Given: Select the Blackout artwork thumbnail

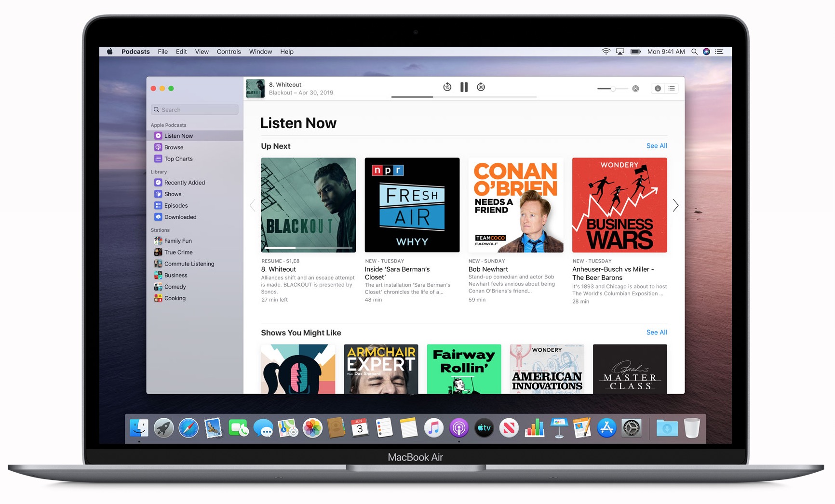Looking at the screenshot, I should (x=309, y=205).
